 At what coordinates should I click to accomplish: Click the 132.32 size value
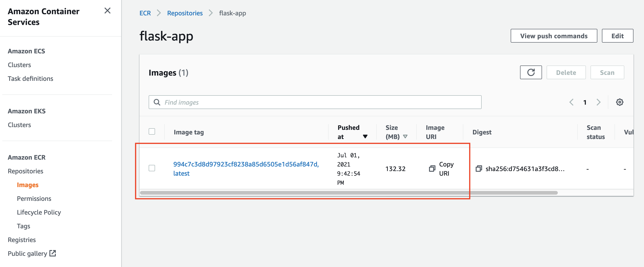click(395, 169)
